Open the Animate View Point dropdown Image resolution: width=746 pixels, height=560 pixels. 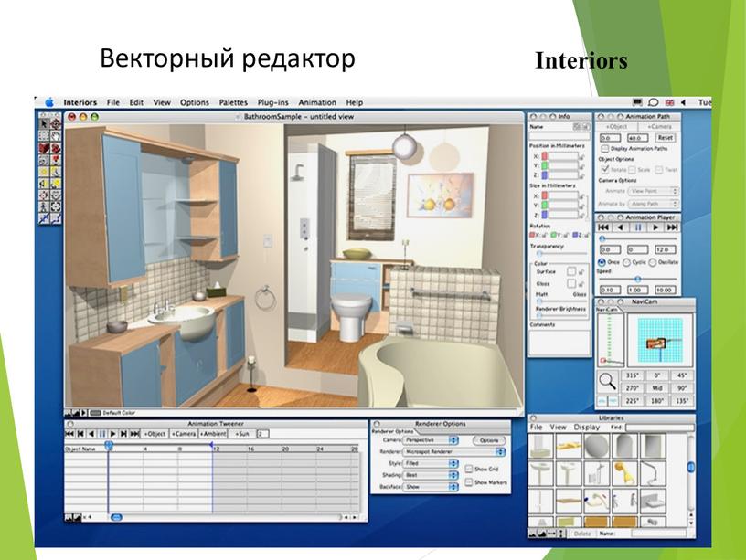tap(654, 191)
